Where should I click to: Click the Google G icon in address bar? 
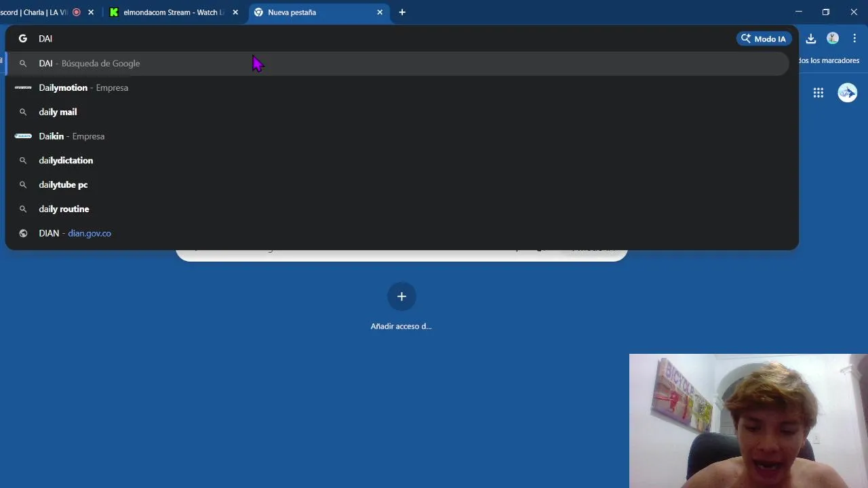click(x=23, y=39)
